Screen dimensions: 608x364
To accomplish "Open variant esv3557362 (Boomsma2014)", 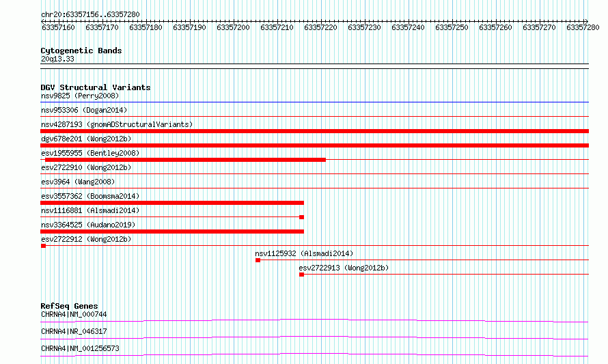I will 90,196.
